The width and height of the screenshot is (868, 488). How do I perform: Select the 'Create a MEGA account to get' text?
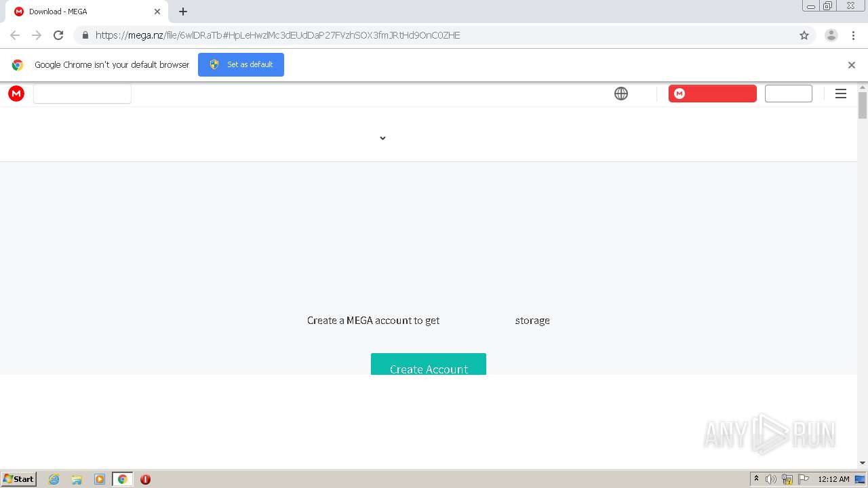pos(373,321)
